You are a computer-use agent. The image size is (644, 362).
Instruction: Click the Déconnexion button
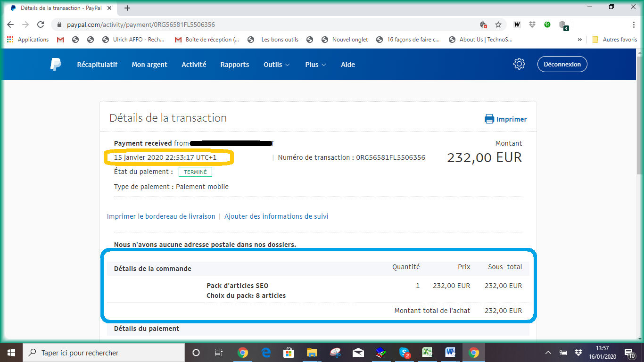pos(562,65)
